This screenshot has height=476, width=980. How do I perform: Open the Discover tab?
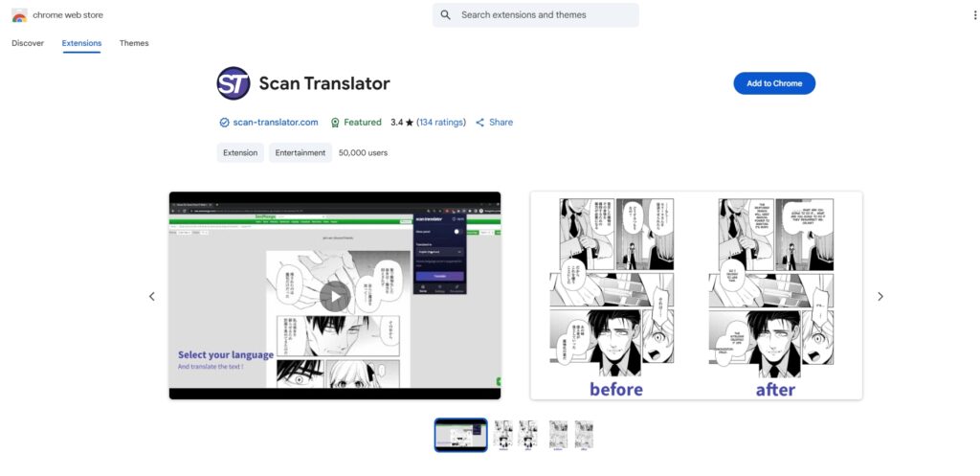[x=28, y=43]
